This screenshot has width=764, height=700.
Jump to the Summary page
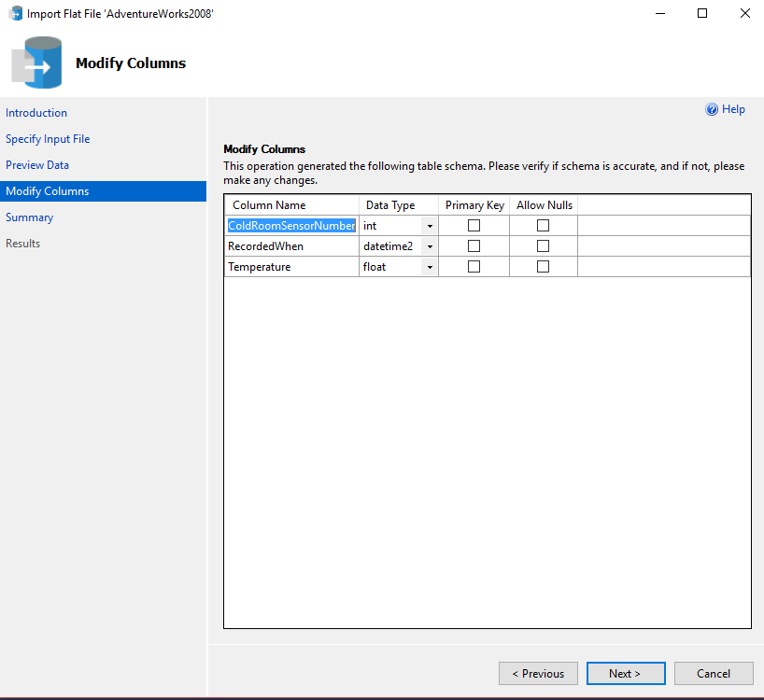[x=30, y=217]
